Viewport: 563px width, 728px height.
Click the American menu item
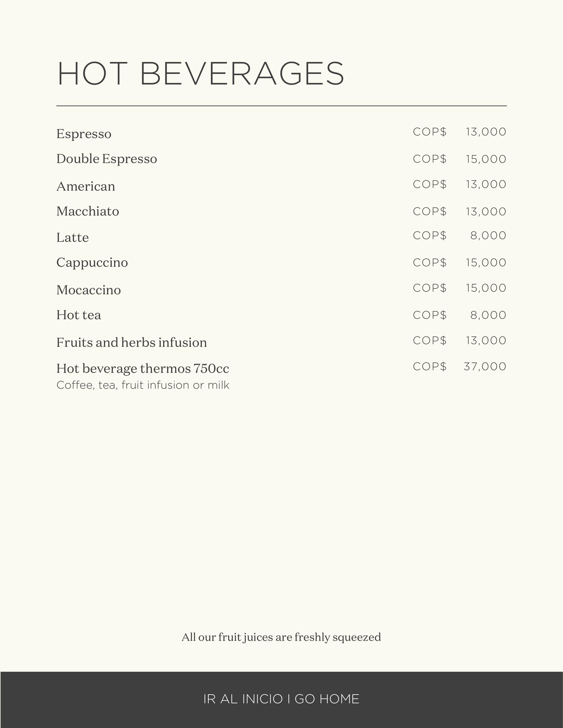coord(86,186)
